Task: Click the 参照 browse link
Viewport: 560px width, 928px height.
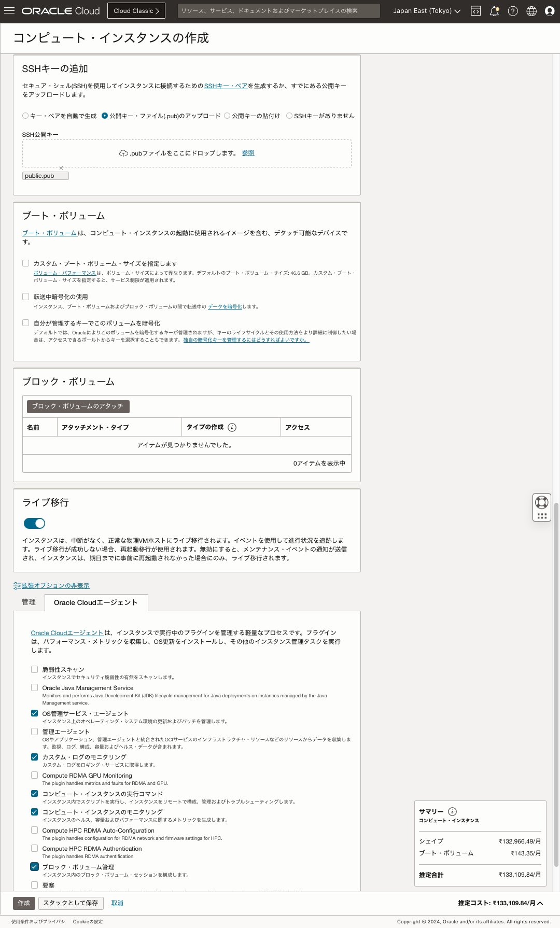Action: click(x=248, y=153)
